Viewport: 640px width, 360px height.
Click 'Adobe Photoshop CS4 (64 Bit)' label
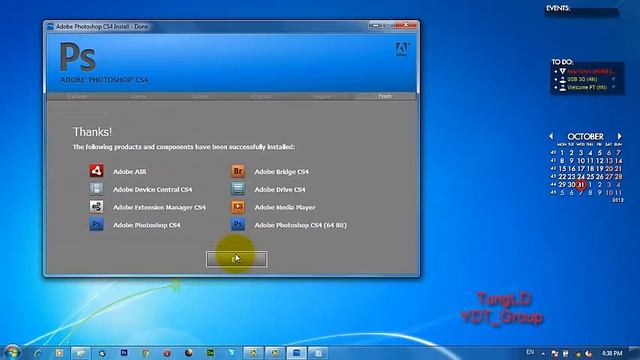[300, 225]
